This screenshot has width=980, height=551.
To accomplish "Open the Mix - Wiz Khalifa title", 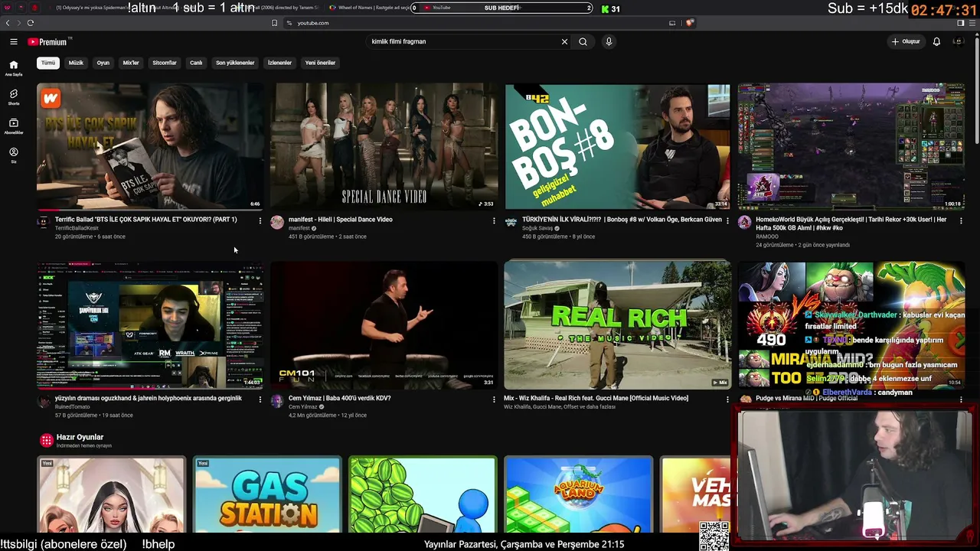I will [596, 398].
